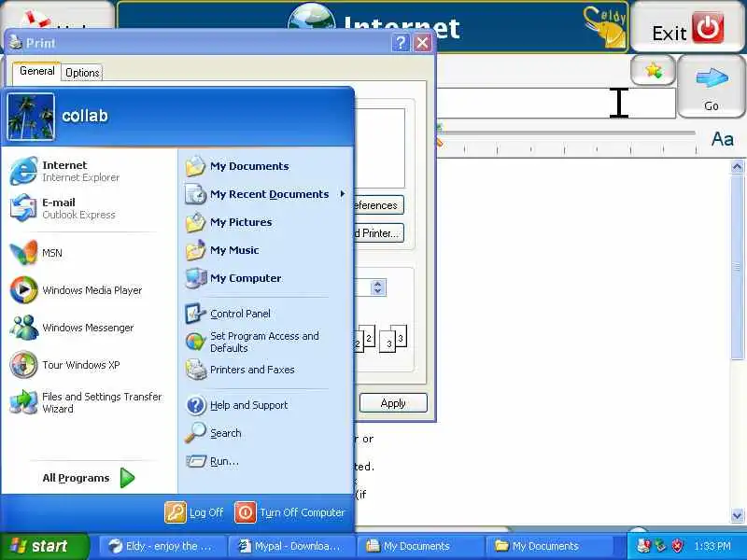Screen dimensions: 747x560
Task: Switch to Eldy taskbar window
Action: (162, 546)
